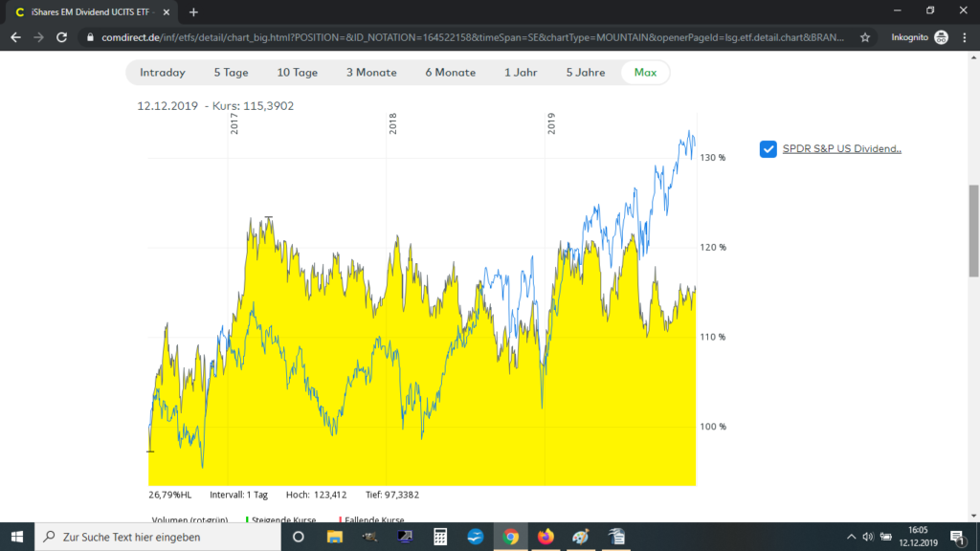Click the 2018 year label on chart
Image resolution: width=980 pixels, height=551 pixels.
click(392, 123)
